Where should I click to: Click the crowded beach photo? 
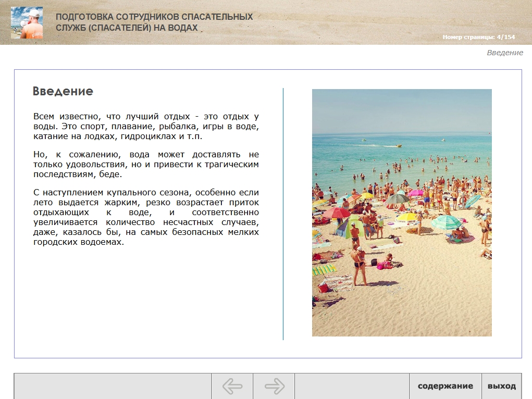[402, 213]
